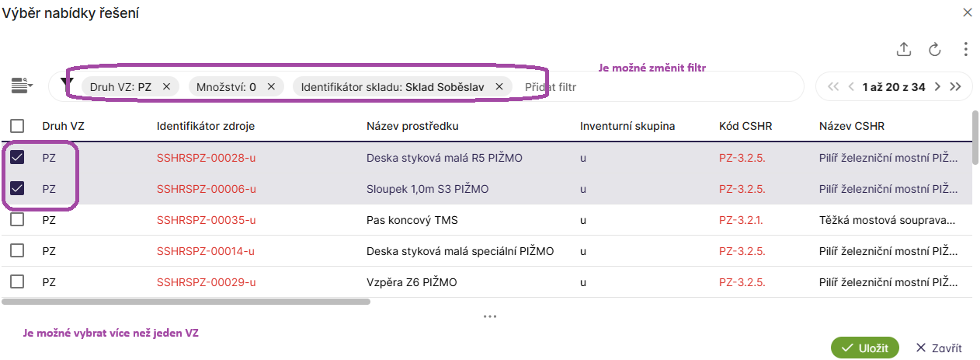The height and width of the screenshot is (360, 980).
Task: Sort by the Kód CSHR column header
Action: tap(745, 126)
